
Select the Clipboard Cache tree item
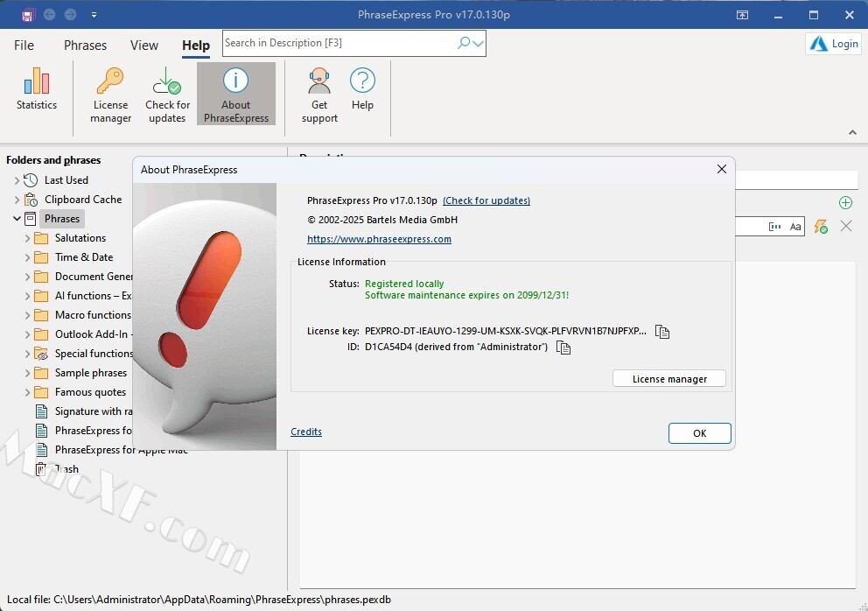click(x=83, y=200)
